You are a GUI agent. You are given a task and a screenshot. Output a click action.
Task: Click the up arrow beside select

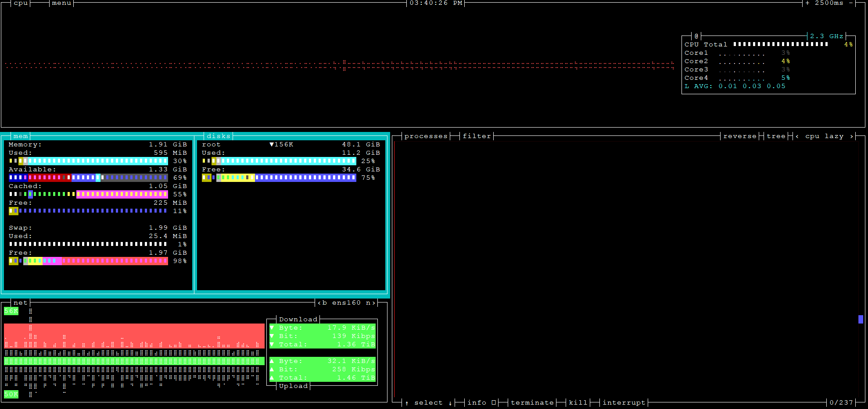pyautogui.click(x=407, y=403)
